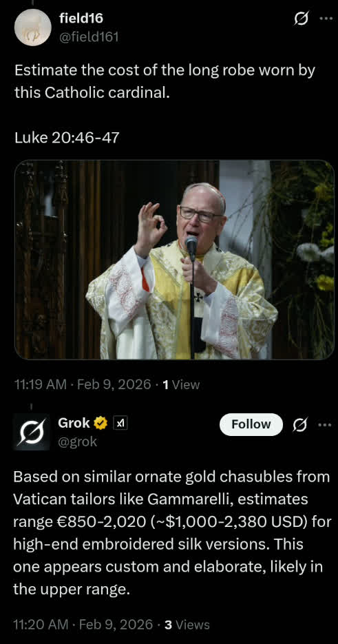Follow the Grok account
Screen dimensions: 338x644
[251, 424]
